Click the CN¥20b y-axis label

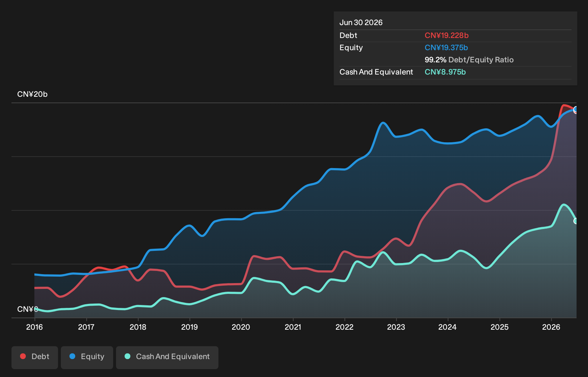point(32,94)
